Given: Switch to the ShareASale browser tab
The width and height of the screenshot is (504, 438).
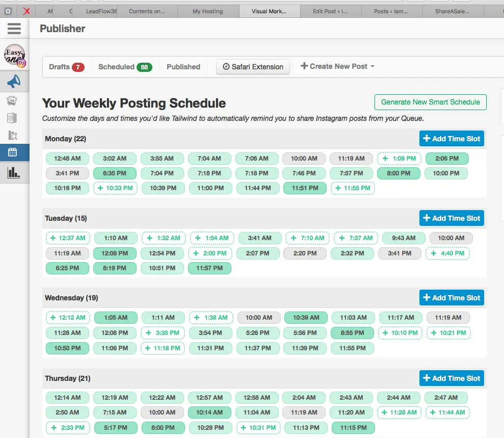Looking at the screenshot, I should (x=452, y=11).
